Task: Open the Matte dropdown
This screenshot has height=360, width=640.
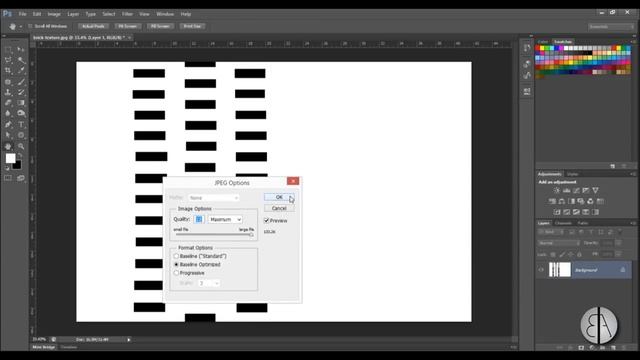Action: tap(213, 198)
